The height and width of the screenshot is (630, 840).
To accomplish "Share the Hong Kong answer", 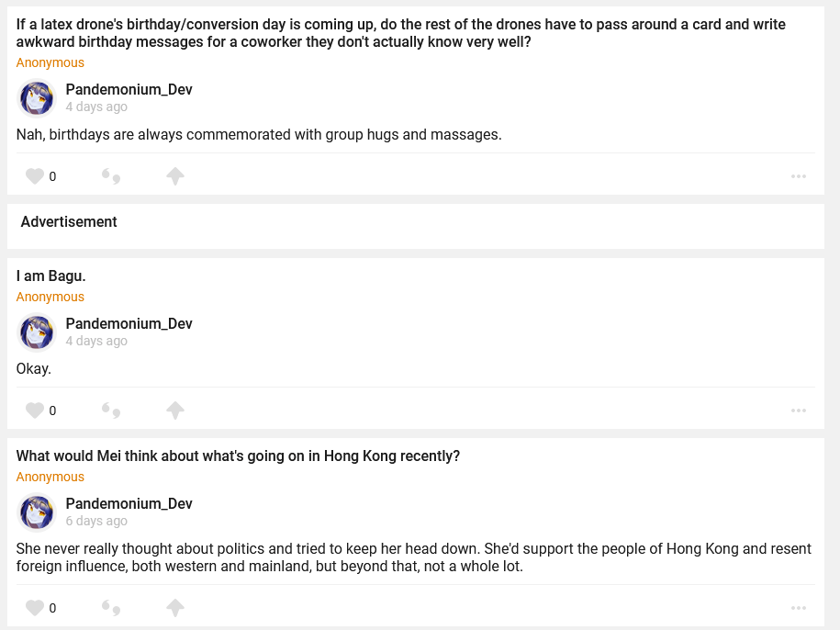I will 175,608.
